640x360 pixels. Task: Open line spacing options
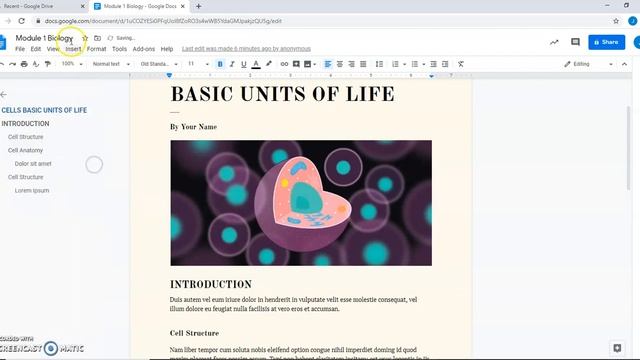pyautogui.click(x=379, y=64)
